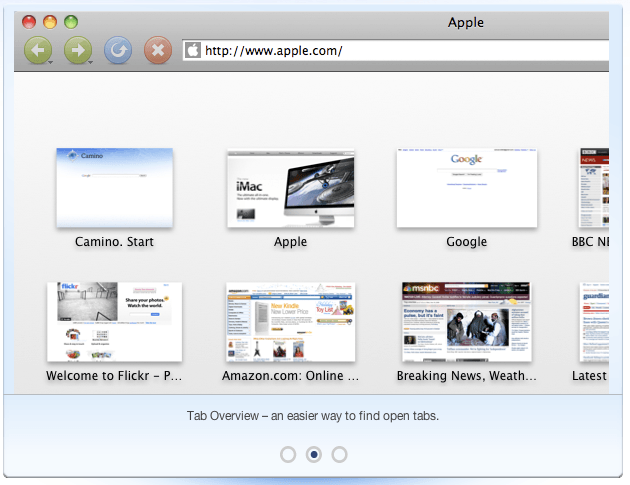630x485 pixels.
Task: Open the Camino. Start tab thumbnail
Action: pos(115,188)
